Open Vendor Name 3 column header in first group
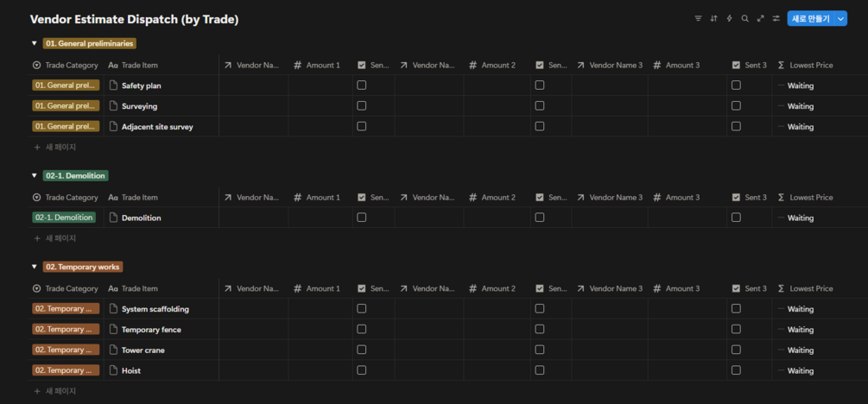The width and height of the screenshot is (868, 404). point(610,66)
